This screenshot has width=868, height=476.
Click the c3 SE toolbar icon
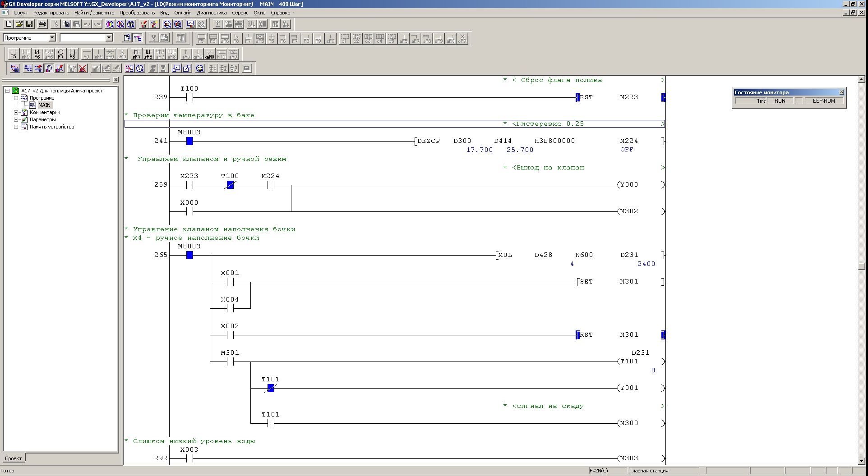(x=368, y=38)
